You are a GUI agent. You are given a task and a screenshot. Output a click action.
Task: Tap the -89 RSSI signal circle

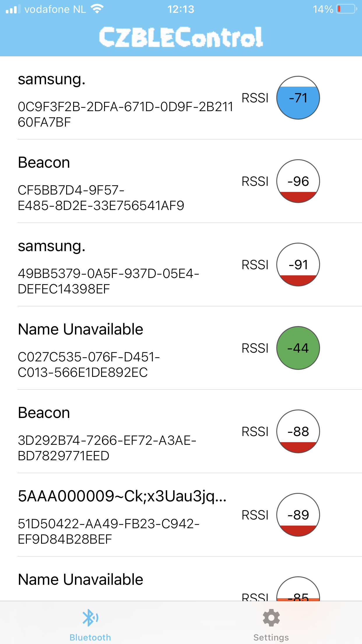(298, 515)
